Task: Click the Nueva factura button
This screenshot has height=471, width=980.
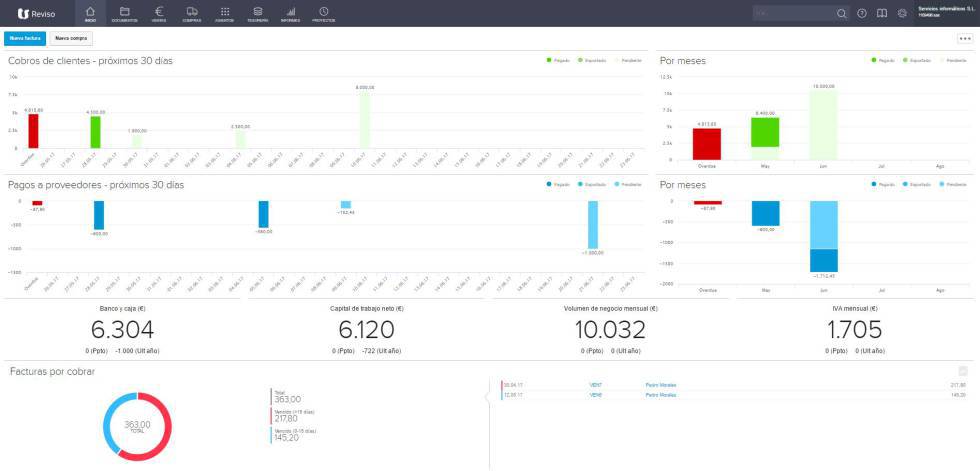Action: pos(25,38)
